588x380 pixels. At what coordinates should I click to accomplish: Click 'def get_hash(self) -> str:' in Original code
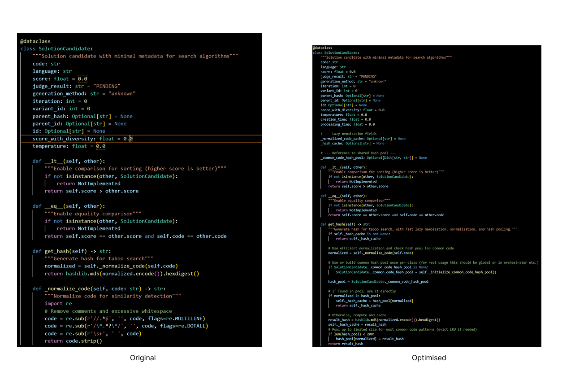pos(72,251)
